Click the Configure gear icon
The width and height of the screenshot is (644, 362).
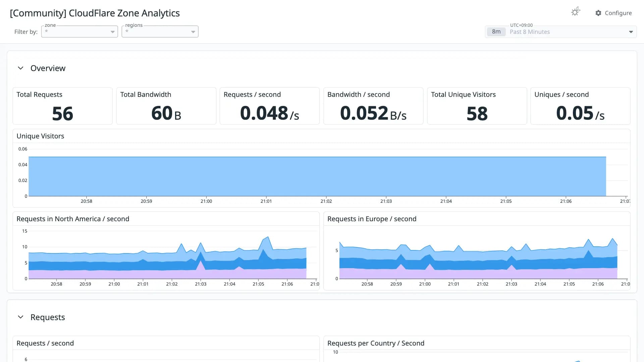598,13
